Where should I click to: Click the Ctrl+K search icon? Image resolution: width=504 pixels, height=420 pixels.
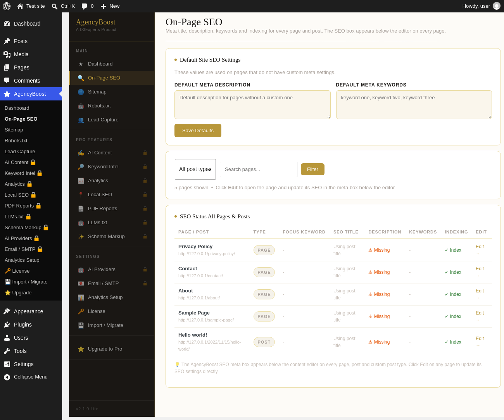55,6
